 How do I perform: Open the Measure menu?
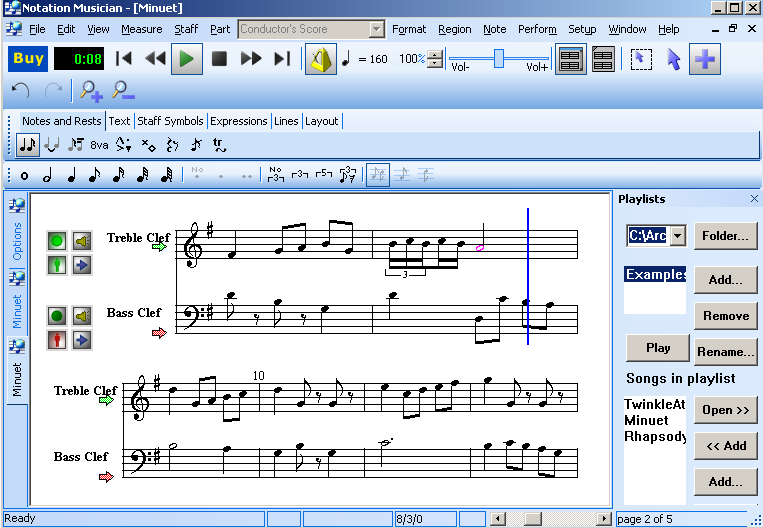142,30
